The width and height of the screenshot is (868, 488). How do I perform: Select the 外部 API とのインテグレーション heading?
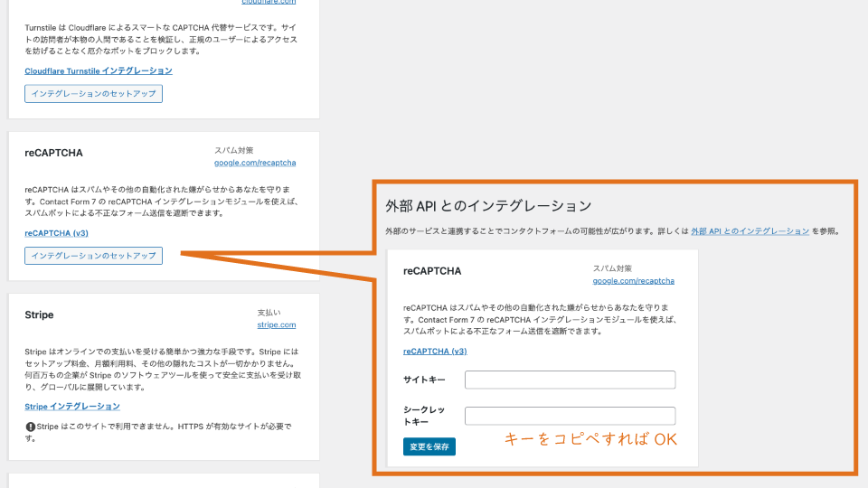point(488,206)
